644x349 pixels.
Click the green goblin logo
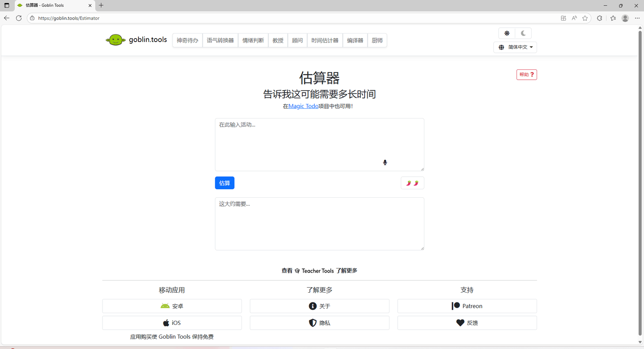(115, 40)
